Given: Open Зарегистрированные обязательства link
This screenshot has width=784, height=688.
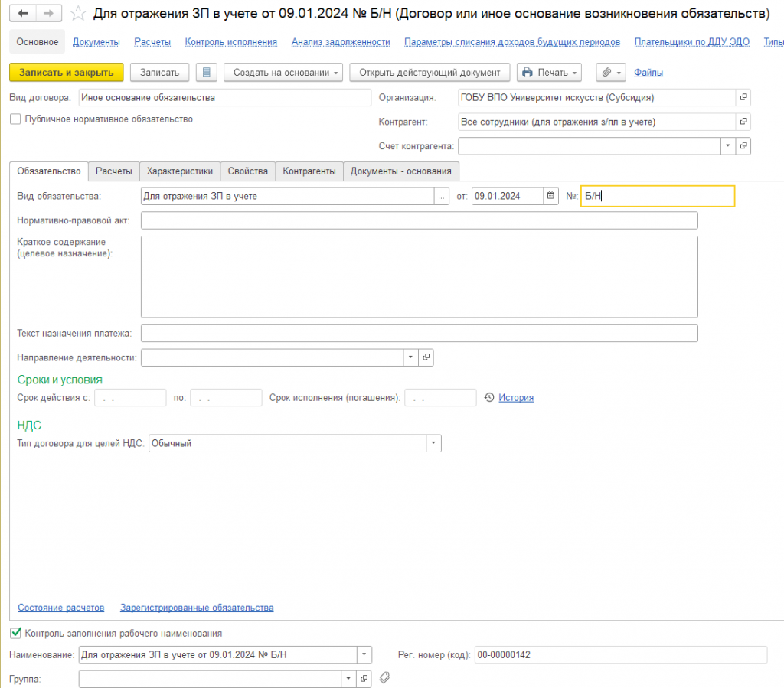Looking at the screenshot, I should 197,608.
